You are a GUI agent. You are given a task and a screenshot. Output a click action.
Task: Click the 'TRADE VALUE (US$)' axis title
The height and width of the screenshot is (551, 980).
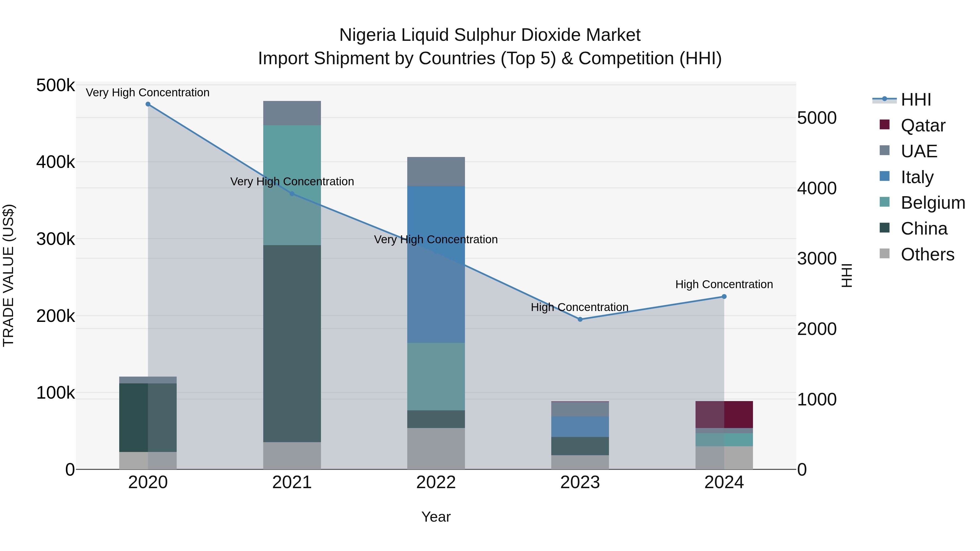pos(8,276)
